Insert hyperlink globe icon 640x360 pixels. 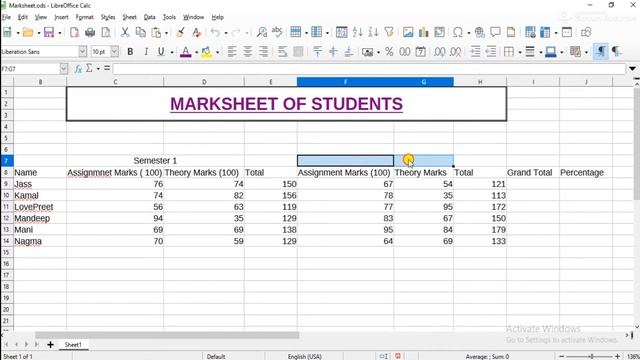click(x=480, y=32)
